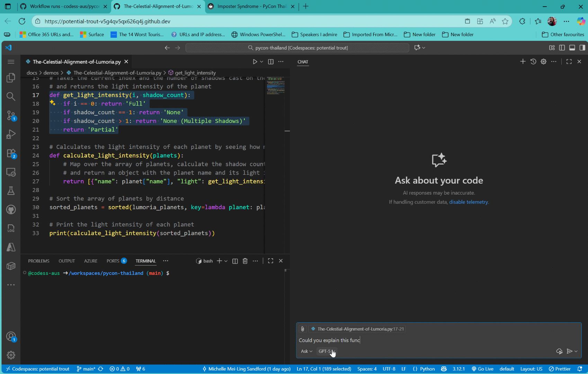Kill terminal with the trash icon
The width and height of the screenshot is (588, 374).
coord(245,261)
